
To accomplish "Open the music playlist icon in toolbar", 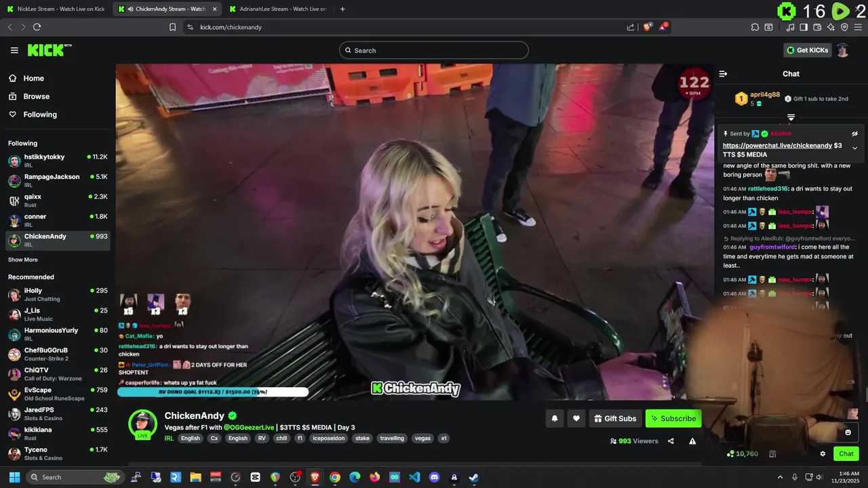I will (790, 27).
